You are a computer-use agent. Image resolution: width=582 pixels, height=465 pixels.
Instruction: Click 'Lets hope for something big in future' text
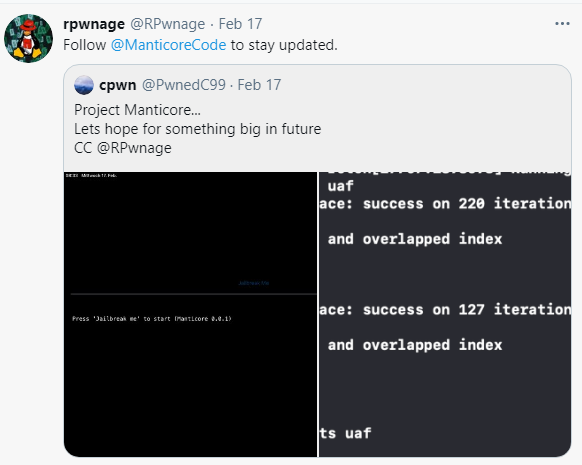[x=197, y=129]
